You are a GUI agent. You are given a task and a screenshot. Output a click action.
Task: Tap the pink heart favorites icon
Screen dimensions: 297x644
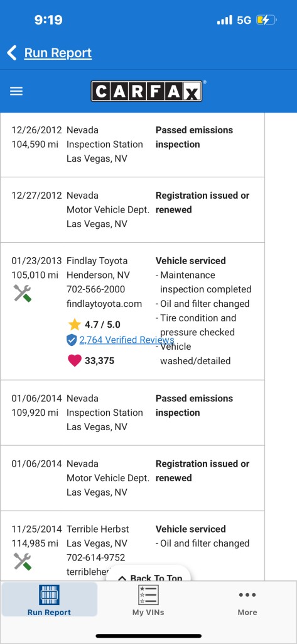click(x=74, y=360)
